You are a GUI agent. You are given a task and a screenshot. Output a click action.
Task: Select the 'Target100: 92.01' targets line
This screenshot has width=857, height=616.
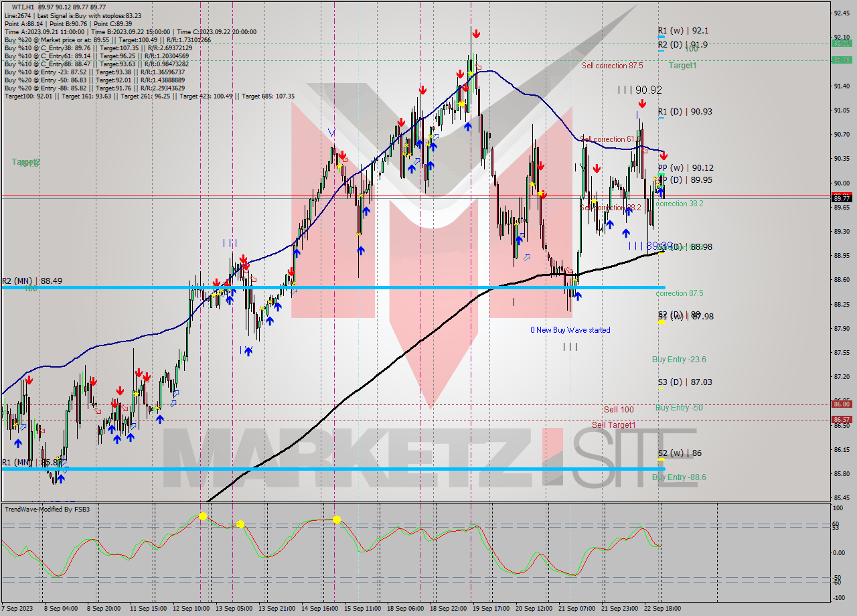tap(149, 96)
